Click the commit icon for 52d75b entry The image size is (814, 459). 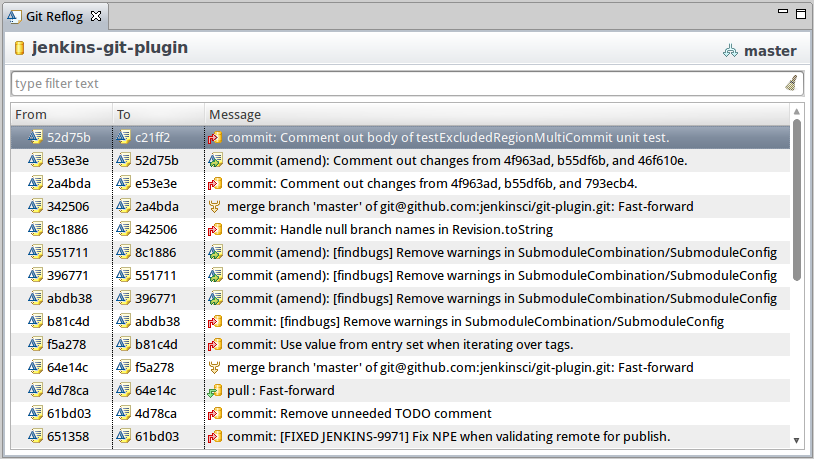point(35,137)
